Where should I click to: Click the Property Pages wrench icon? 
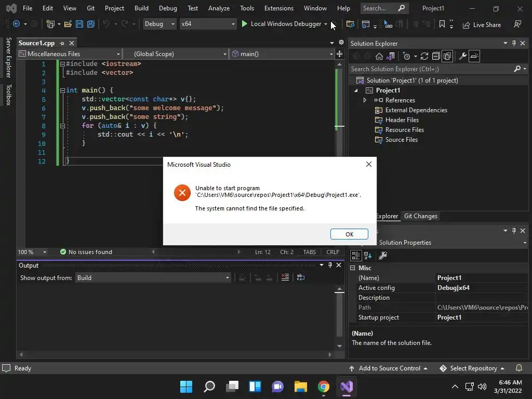pyautogui.click(x=383, y=256)
